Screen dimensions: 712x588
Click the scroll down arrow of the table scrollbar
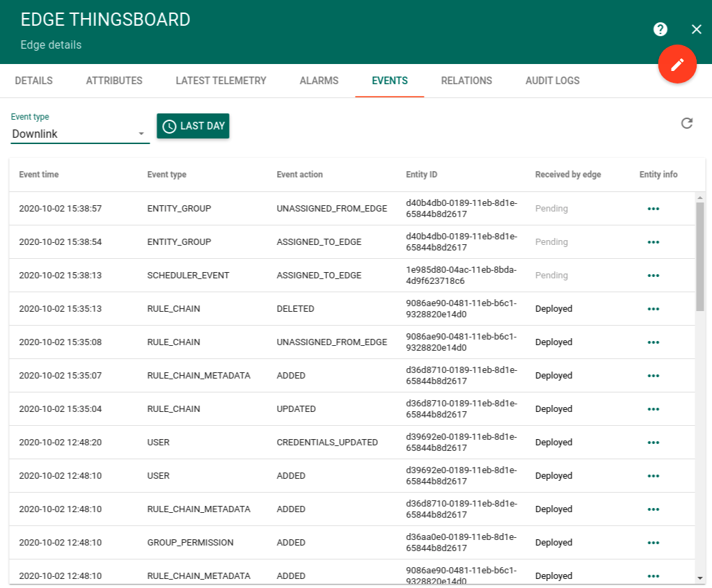pos(700,578)
